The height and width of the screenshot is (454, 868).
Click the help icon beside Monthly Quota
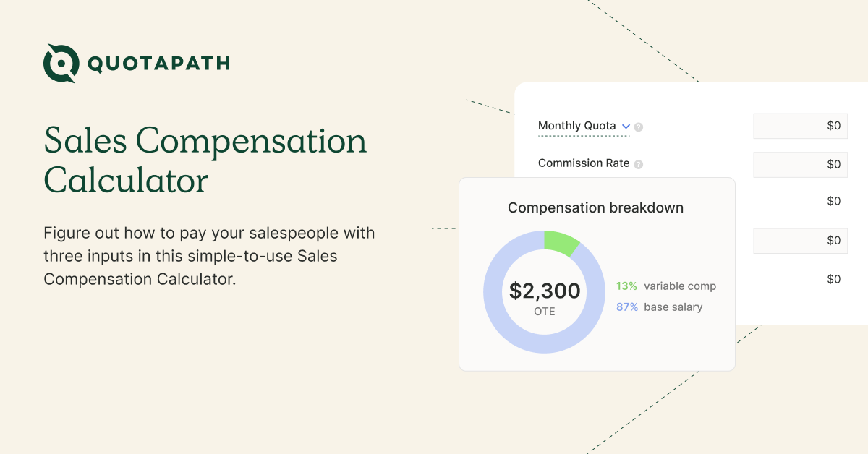[639, 127]
